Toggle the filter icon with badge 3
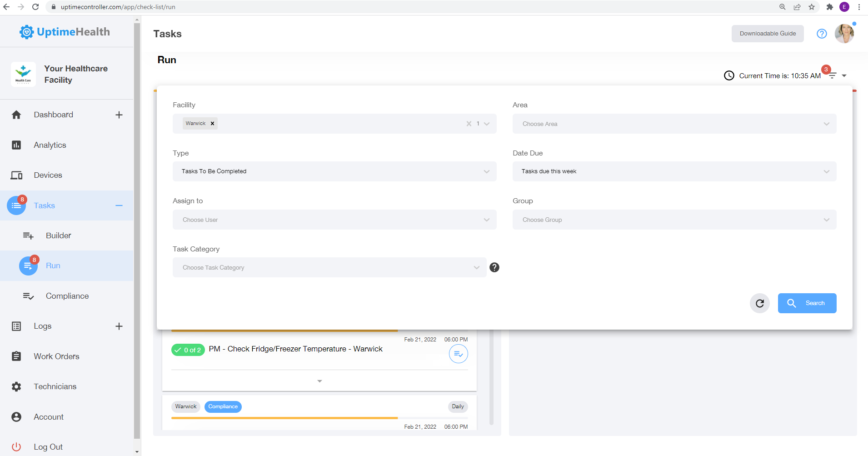868x456 pixels. (x=832, y=75)
